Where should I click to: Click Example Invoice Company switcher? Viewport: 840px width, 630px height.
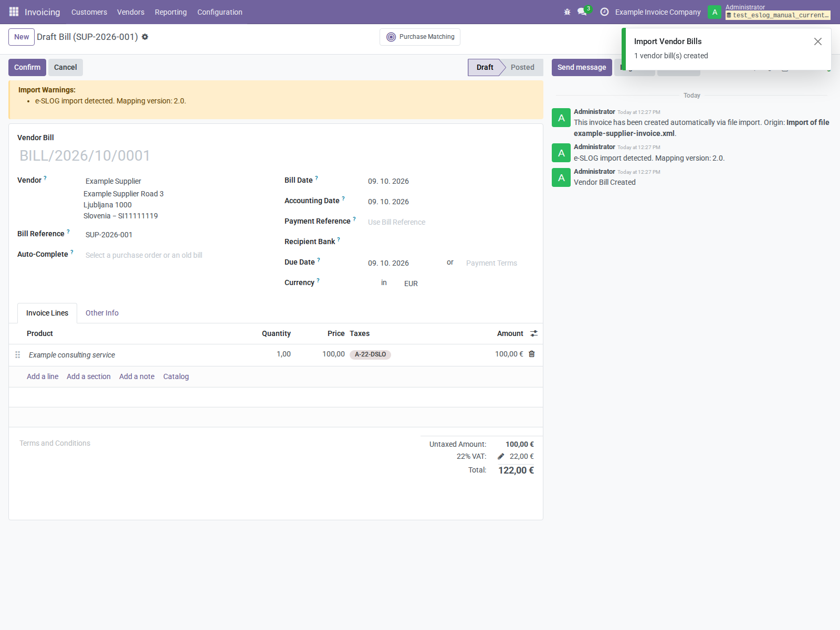click(658, 12)
